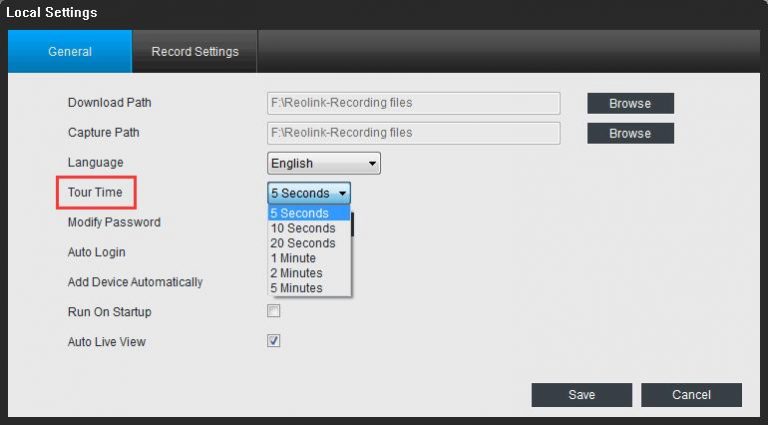Cancel the Local Settings dialog
Viewport: 768px width, 425px height.
pyautogui.click(x=691, y=395)
